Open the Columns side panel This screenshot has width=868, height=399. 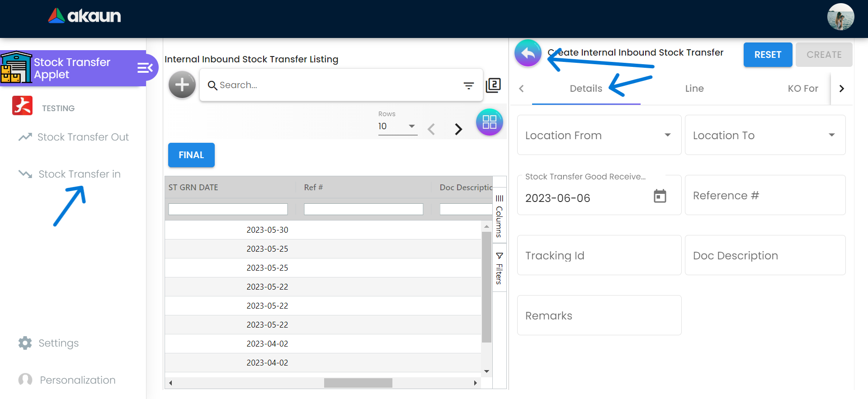pos(499,216)
